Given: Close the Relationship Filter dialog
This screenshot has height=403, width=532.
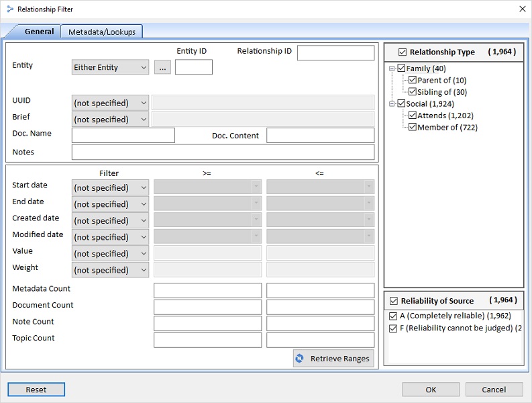Looking at the screenshot, I should pos(523,9).
